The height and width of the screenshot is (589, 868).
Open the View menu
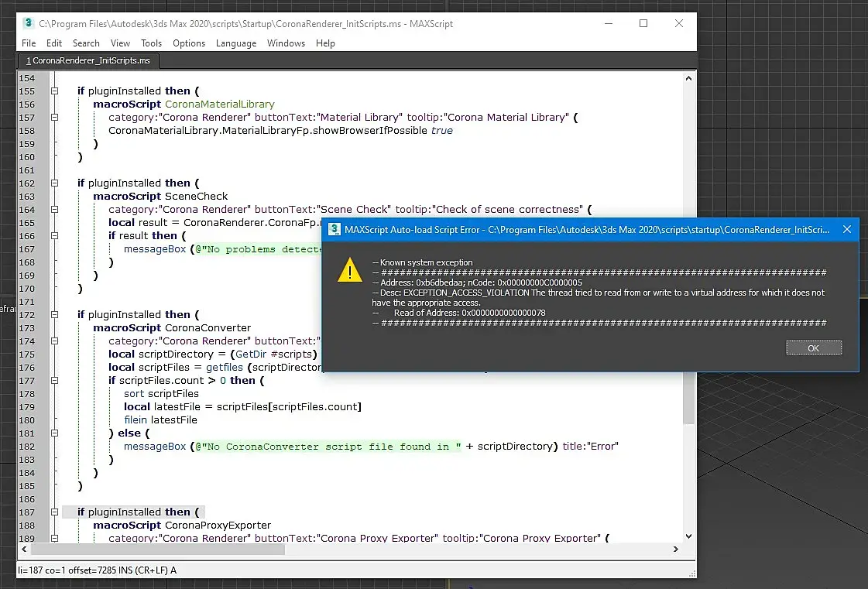coord(120,43)
